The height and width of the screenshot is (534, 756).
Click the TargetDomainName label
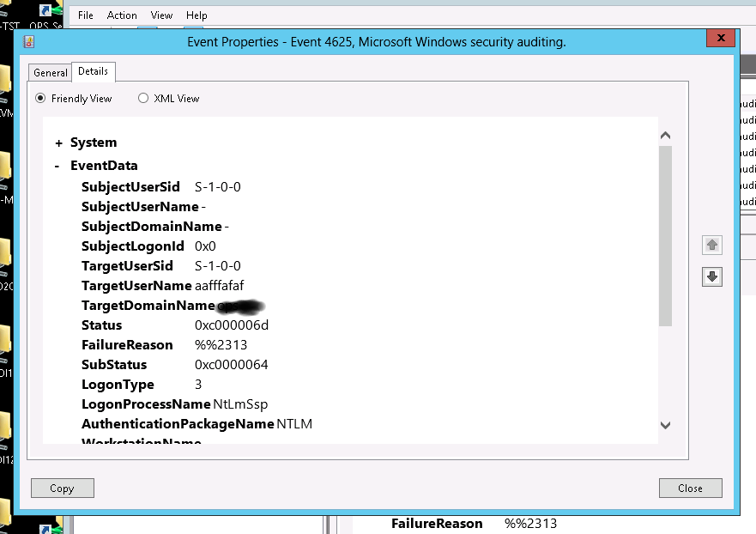click(148, 306)
